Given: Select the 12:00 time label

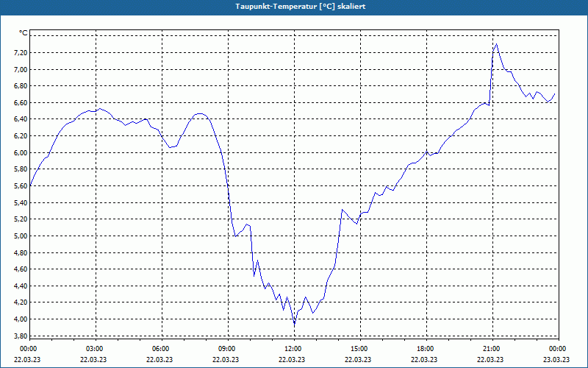Looking at the screenshot, I should pos(295,349).
